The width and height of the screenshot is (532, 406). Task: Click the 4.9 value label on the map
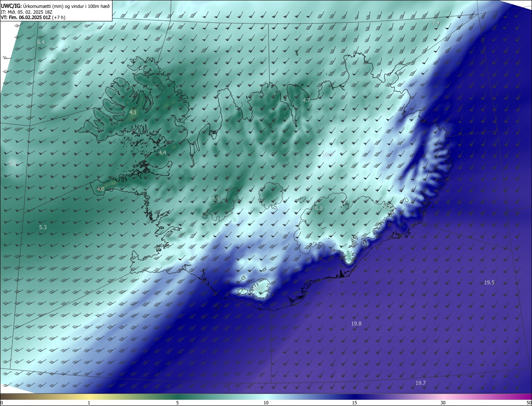pyautogui.click(x=216, y=198)
